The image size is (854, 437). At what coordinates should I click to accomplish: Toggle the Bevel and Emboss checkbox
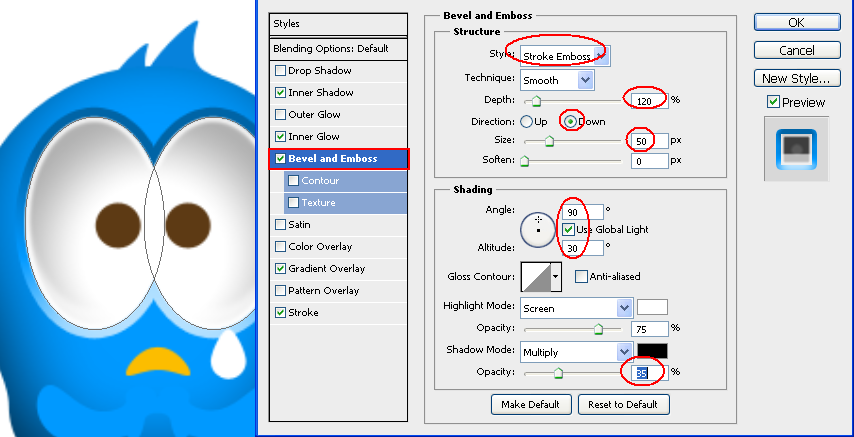click(x=280, y=159)
